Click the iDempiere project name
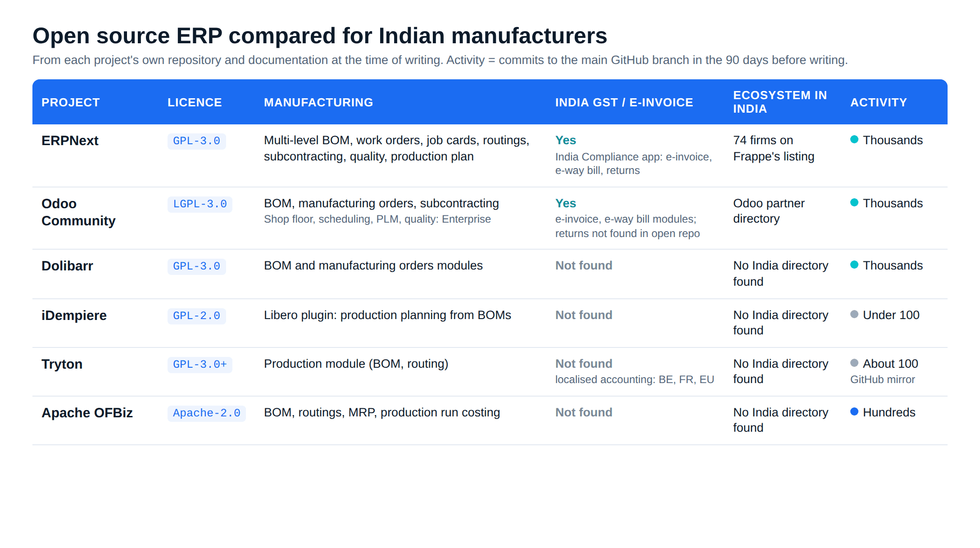 tap(74, 315)
